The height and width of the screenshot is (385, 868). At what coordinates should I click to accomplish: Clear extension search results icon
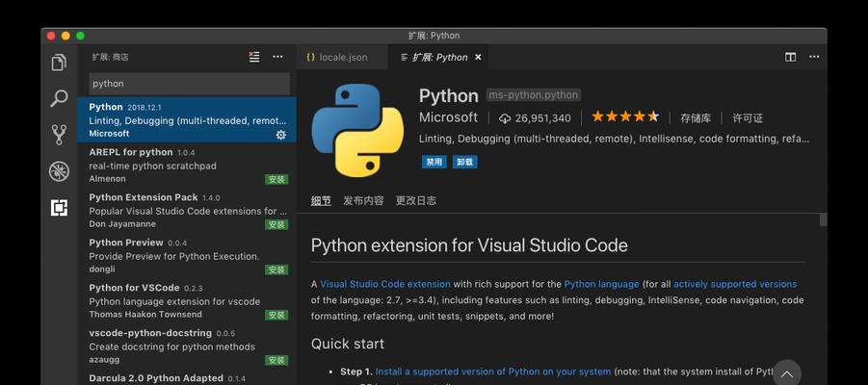coord(254,57)
